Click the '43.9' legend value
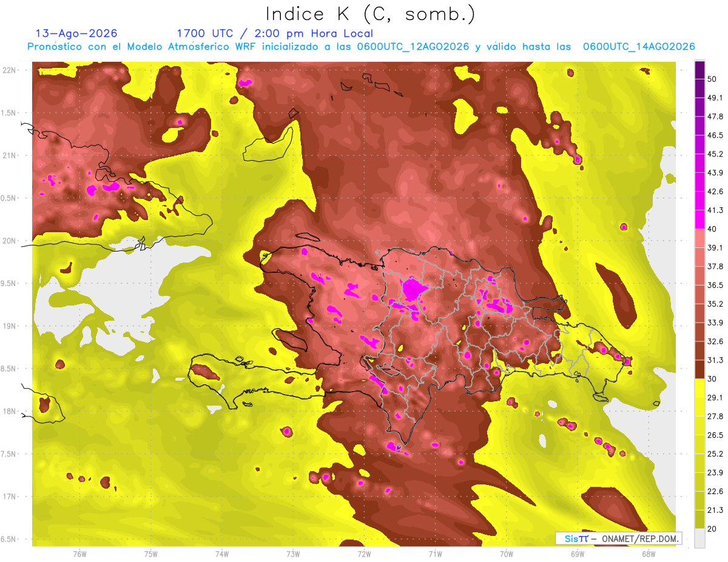The height and width of the screenshot is (562, 728). (715, 173)
